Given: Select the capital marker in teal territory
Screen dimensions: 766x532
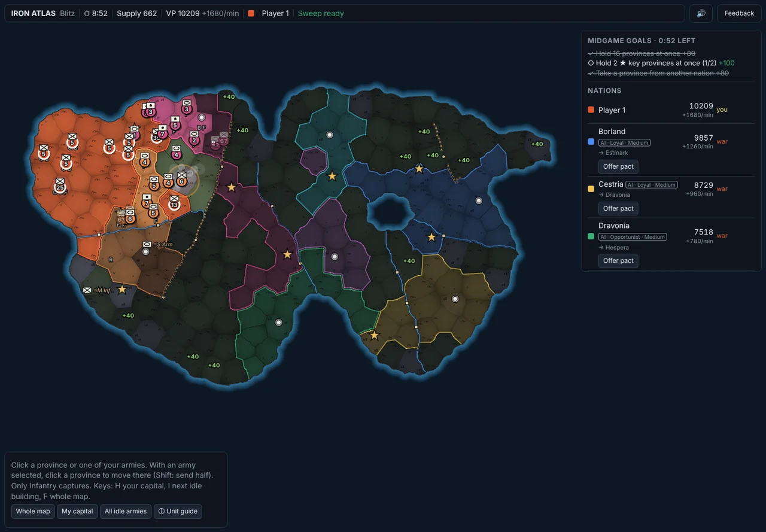Looking at the screenshot, I should click(x=329, y=135).
